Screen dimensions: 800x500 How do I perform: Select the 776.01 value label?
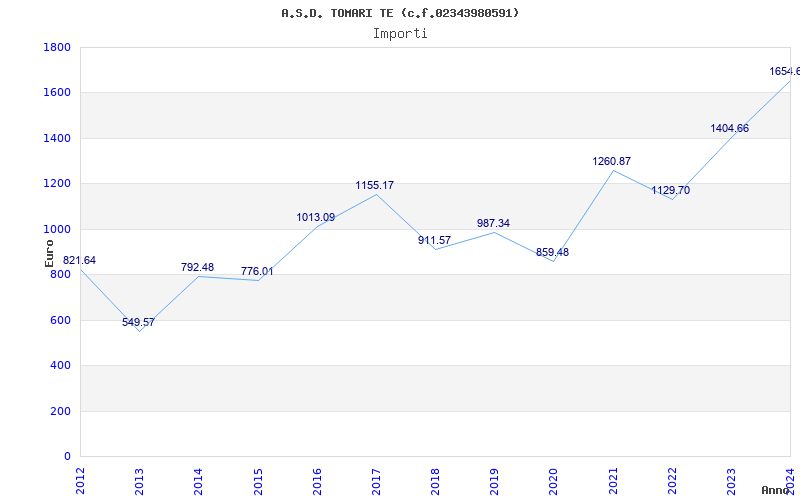tap(257, 272)
